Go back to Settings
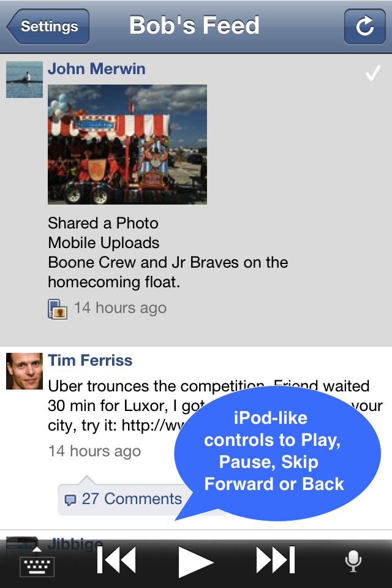Screen dimensions: 392x588 click(x=48, y=26)
